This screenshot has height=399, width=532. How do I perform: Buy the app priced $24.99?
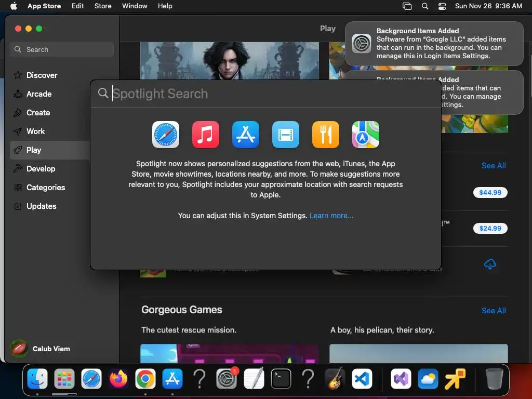[x=490, y=229]
